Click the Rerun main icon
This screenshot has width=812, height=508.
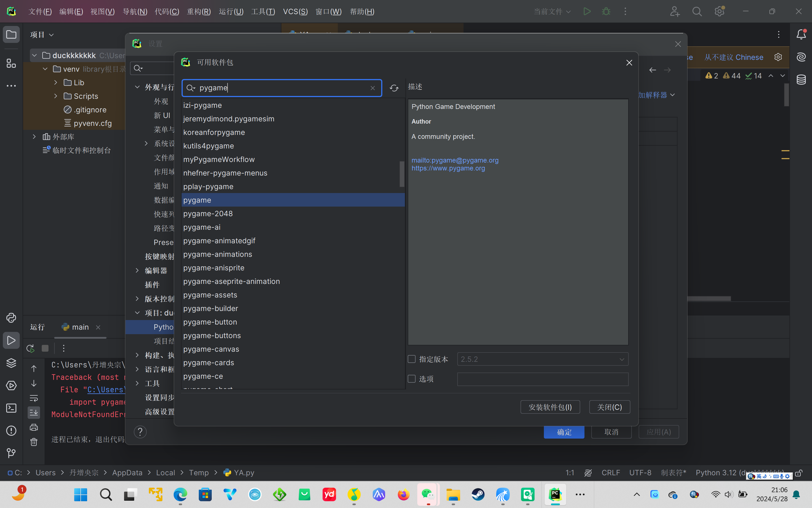(x=30, y=349)
